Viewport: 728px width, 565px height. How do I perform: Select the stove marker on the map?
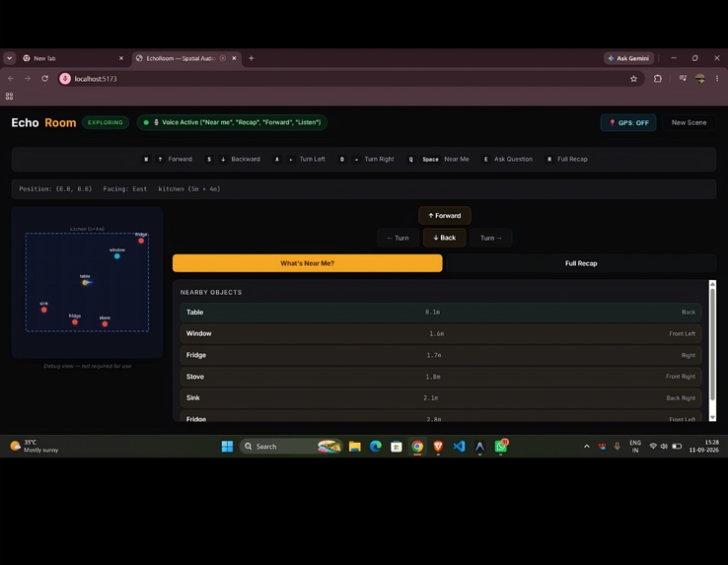click(x=105, y=323)
